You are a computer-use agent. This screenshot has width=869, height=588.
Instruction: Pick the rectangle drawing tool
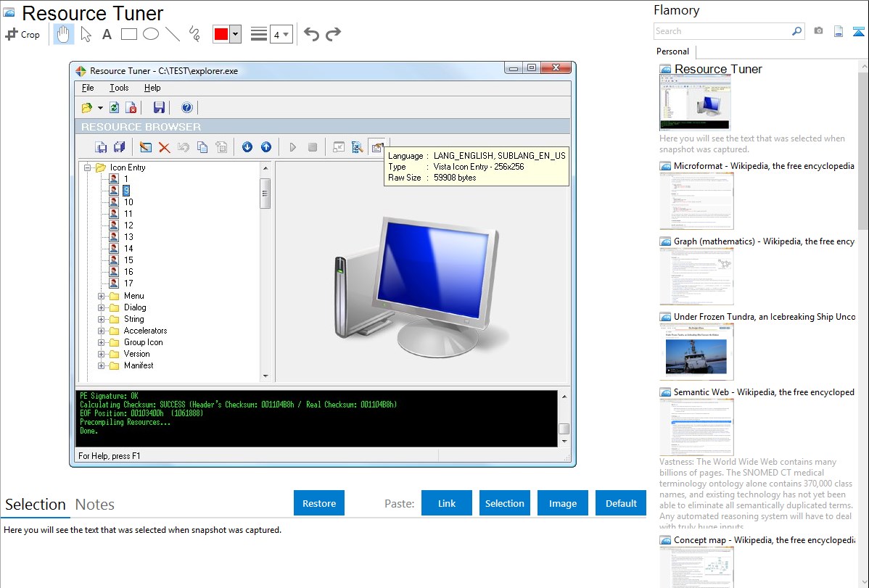point(128,34)
